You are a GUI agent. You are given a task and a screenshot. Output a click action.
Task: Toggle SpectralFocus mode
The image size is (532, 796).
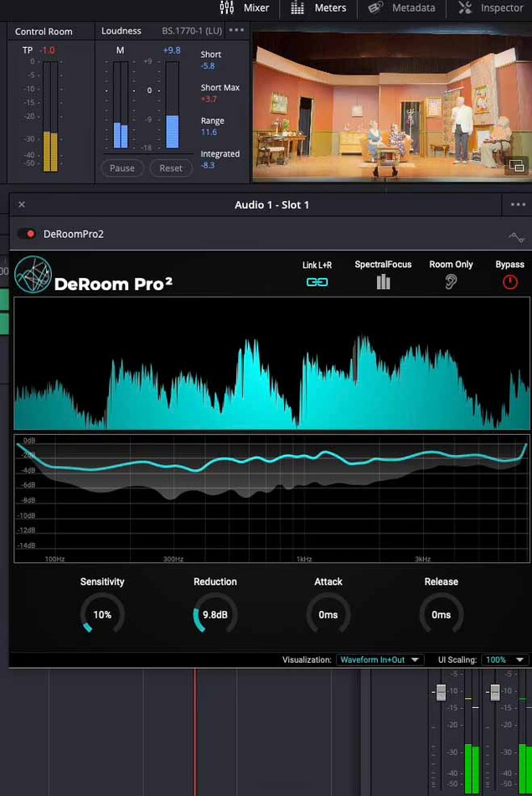pos(383,282)
